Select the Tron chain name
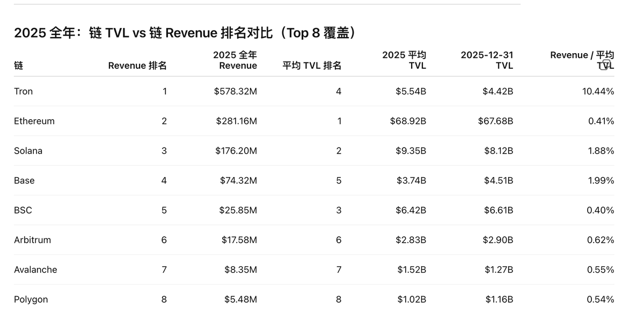Viewport: 644px width, 321px height. 24,91
